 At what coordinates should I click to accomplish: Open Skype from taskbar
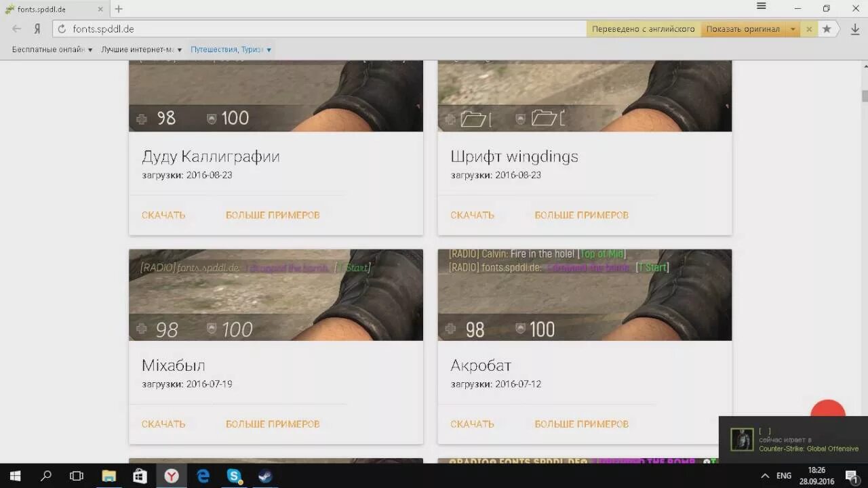(x=234, y=476)
